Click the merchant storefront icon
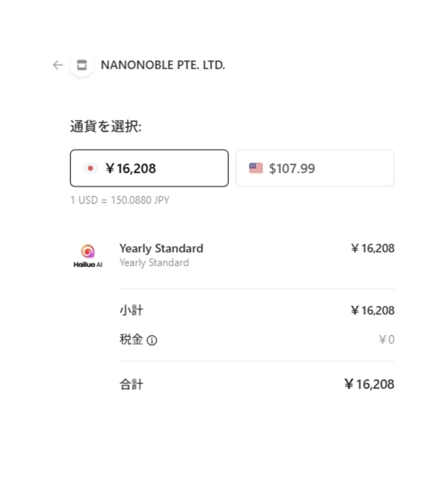 click(x=82, y=65)
